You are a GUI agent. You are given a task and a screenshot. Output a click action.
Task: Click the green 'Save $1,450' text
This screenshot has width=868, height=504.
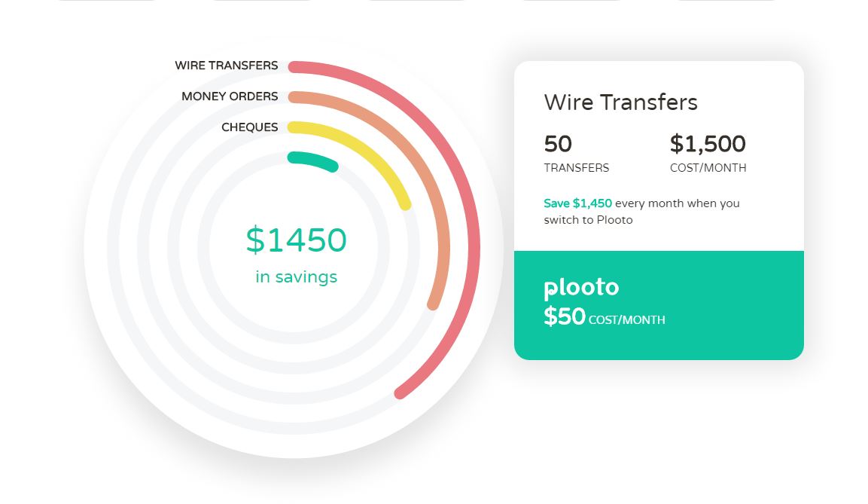coord(577,203)
